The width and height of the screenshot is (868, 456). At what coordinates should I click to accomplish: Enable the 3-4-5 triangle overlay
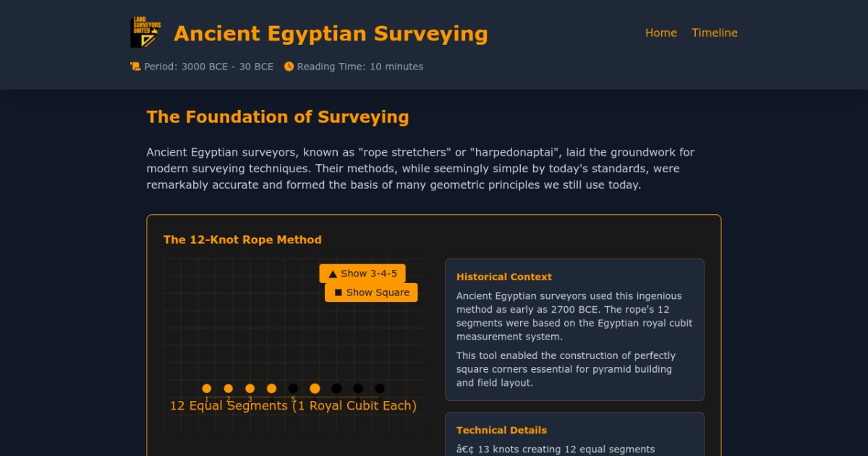pos(362,274)
